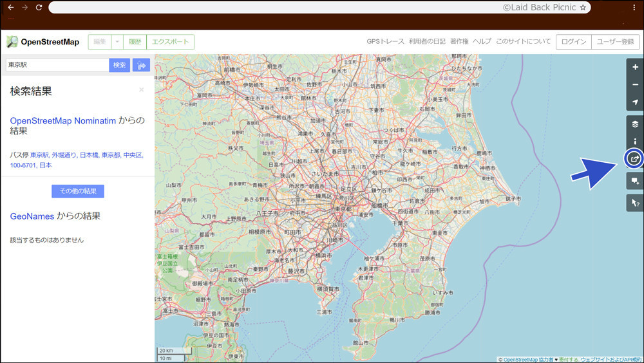
Task: Click the 東京都 label on the map
Action: coord(343,209)
